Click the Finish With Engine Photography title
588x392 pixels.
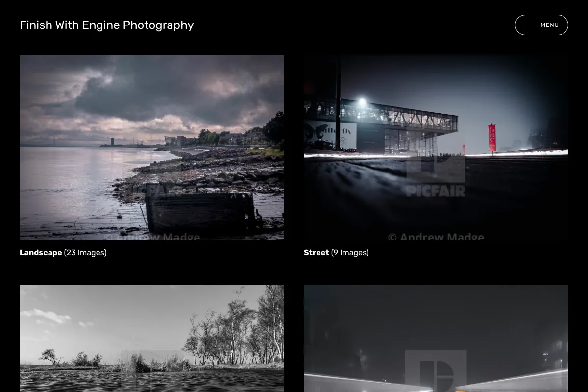point(107,25)
